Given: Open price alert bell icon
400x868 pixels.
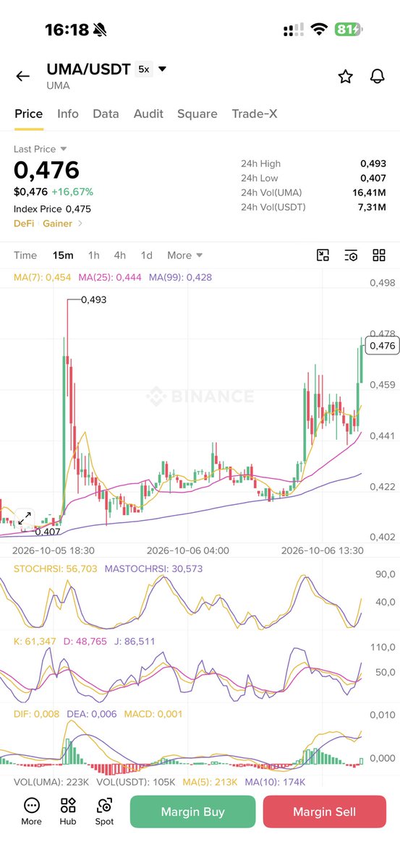Looking at the screenshot, I should [x=377, y=76].
